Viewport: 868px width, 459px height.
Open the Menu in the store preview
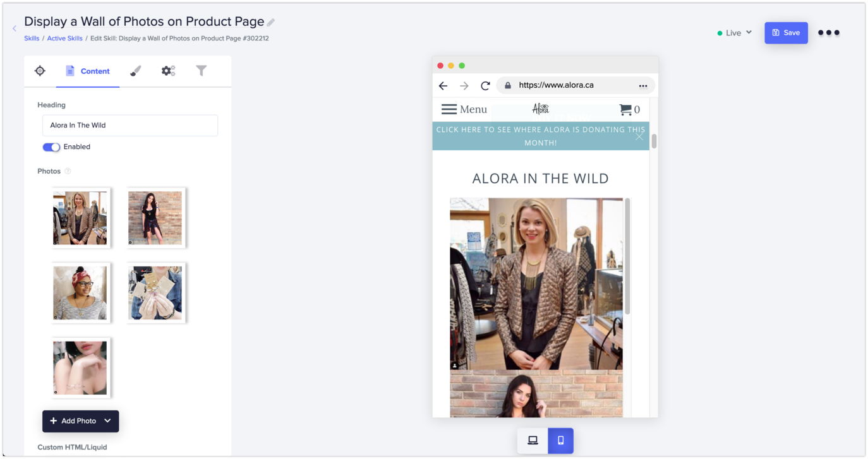click(464, 109)
